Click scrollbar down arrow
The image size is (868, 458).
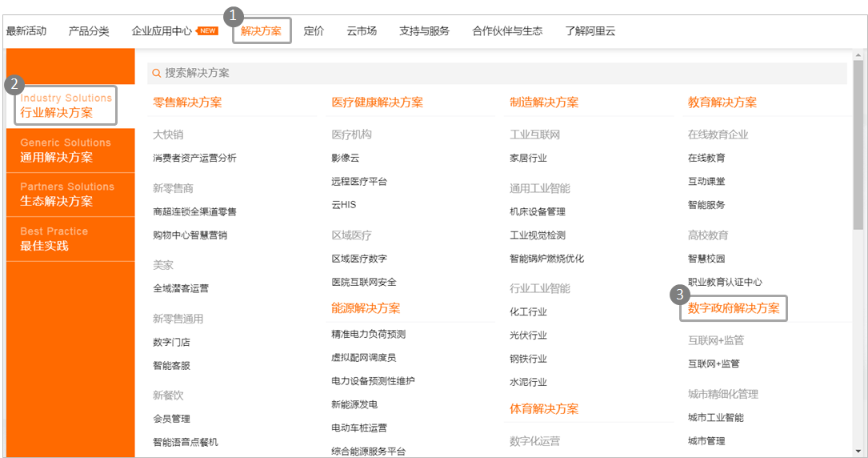pos(858,451)
